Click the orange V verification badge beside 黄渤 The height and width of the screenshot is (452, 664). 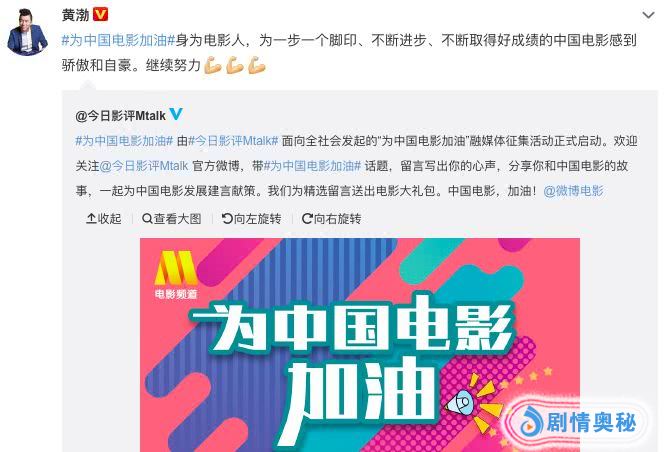coord(100,15)
